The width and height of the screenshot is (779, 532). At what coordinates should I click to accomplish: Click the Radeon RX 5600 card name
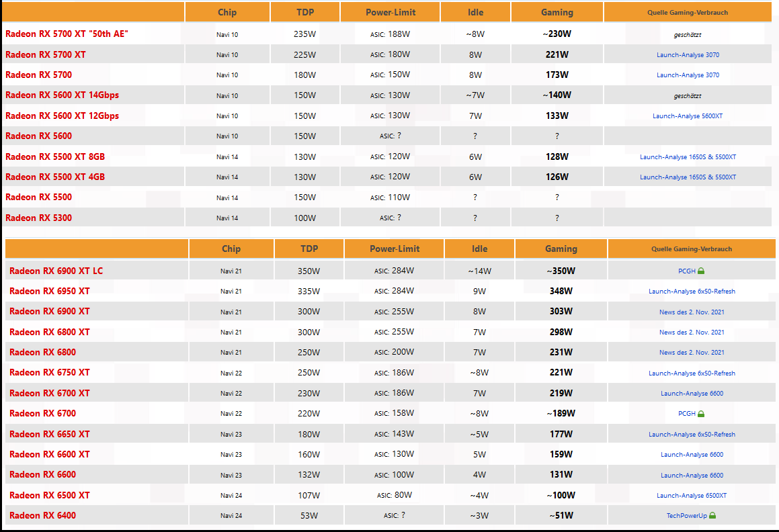click(x=38, y=136)
